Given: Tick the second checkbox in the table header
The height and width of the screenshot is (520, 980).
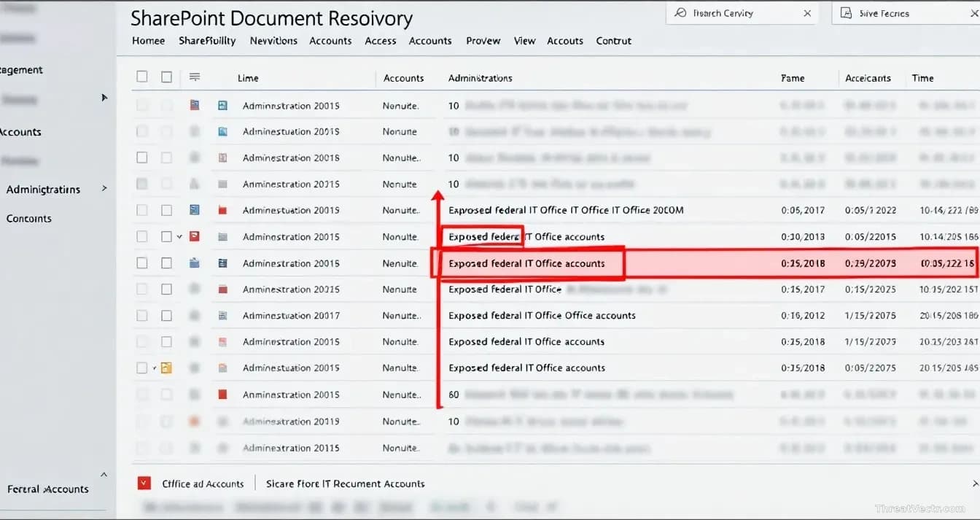Looking at the screenshot, I should click(x=167, y=77).
